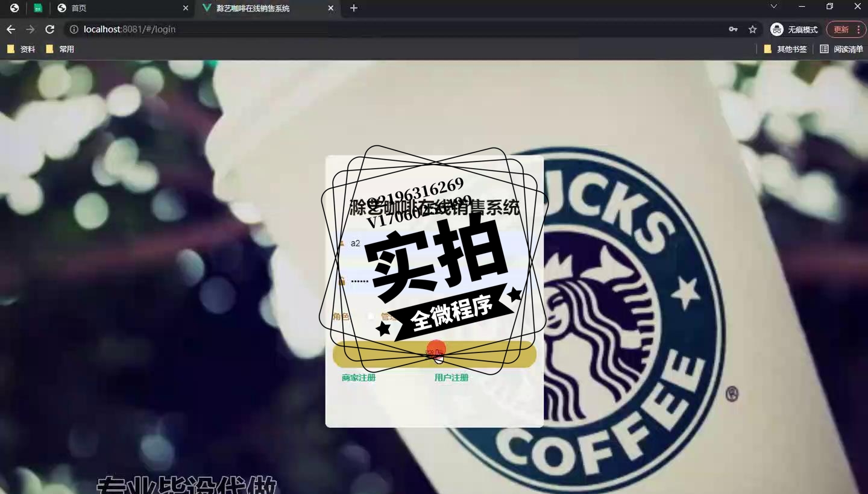Screen dimensions: 868x494
Task: Open the Chrome three-dot menu
Action: tap(858, 29)
